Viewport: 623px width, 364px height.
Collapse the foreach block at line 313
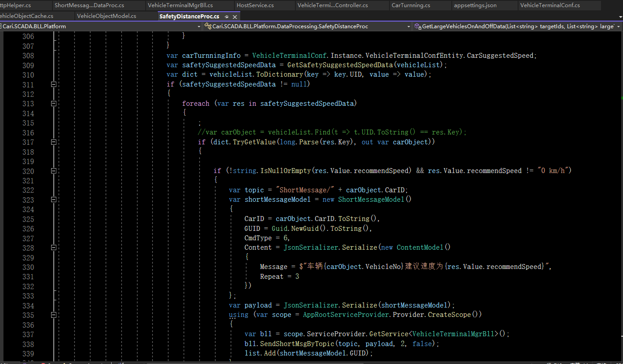coord(54,104)
